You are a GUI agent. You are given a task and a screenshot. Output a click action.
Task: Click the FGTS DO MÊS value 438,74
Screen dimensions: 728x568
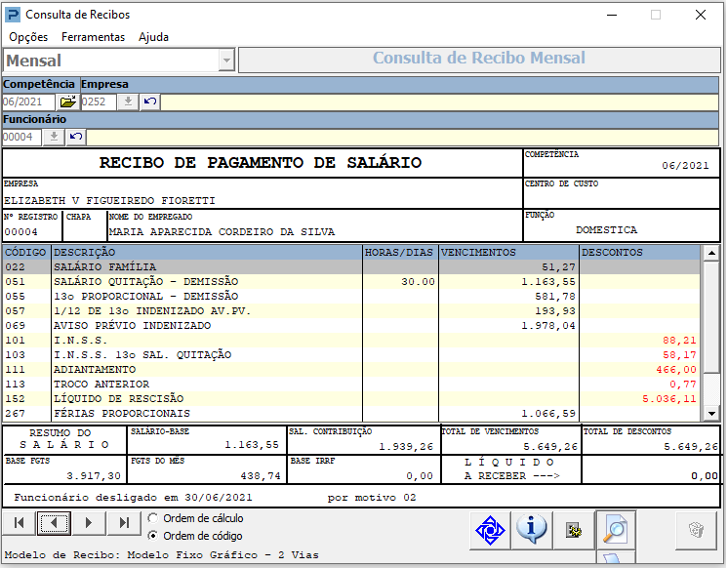click(261, 475)
